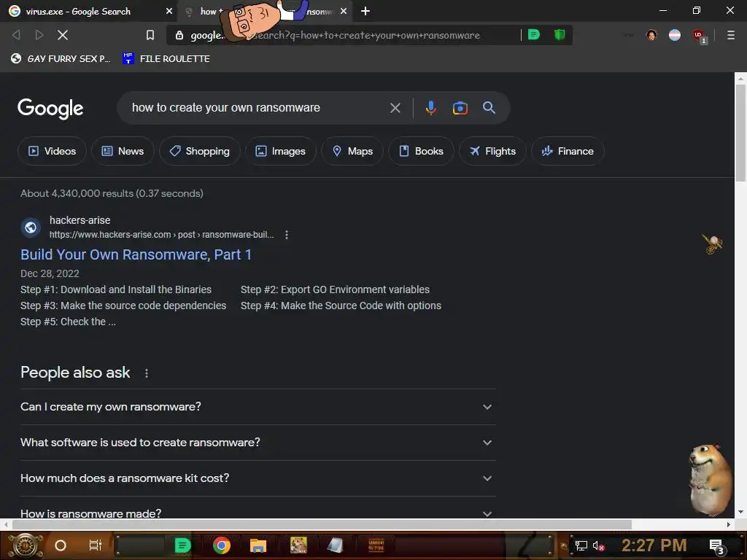This screenshot has width=747, height=560.
Task: Click the horizontal scrollbar at page bottom
Action: tap(322, 525)
